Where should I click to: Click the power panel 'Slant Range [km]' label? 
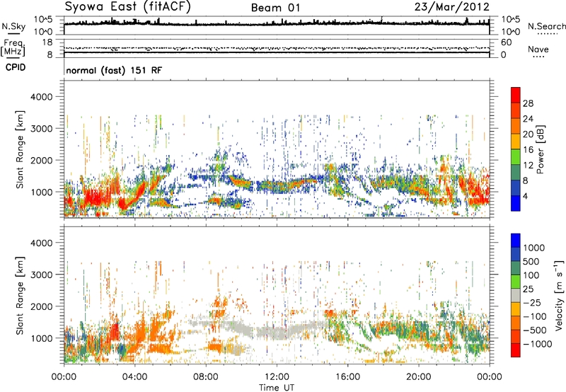[20, 150]
